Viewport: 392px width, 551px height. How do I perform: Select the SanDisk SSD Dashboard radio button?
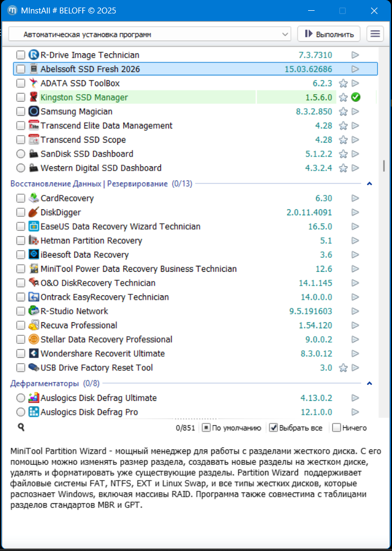[20, 154]
